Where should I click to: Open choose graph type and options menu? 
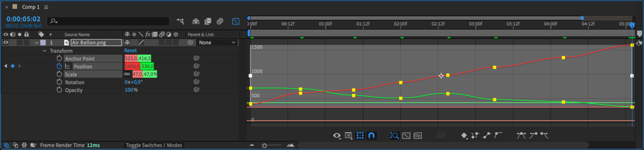(349, 136)
